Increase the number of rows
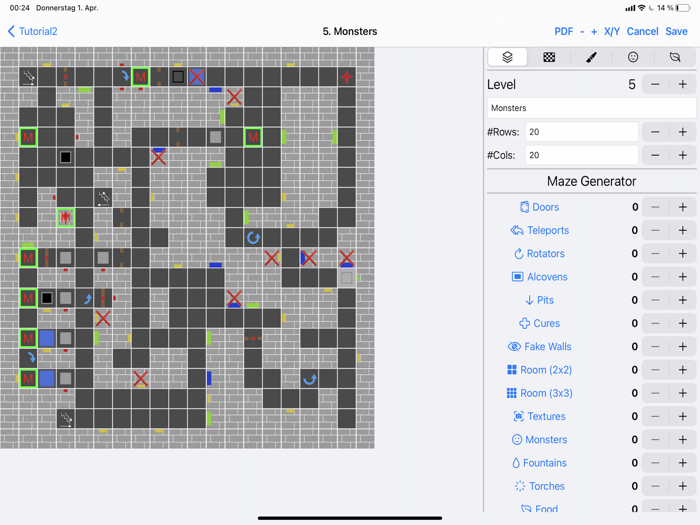 (683, 132)
